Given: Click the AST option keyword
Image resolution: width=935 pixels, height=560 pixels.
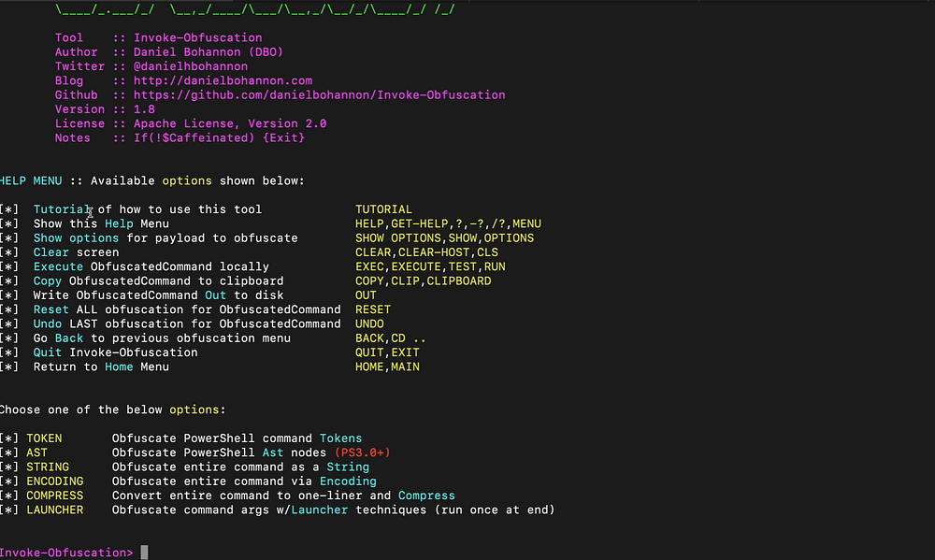Looking at the screenshot, I should (x=37, y=452).
